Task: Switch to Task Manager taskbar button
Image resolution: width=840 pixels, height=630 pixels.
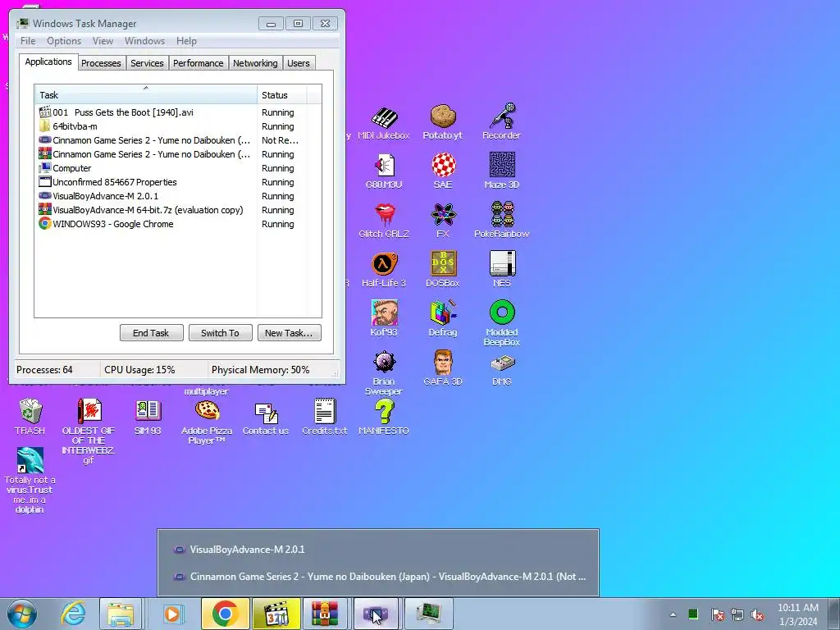Action: tap(428, 614)
